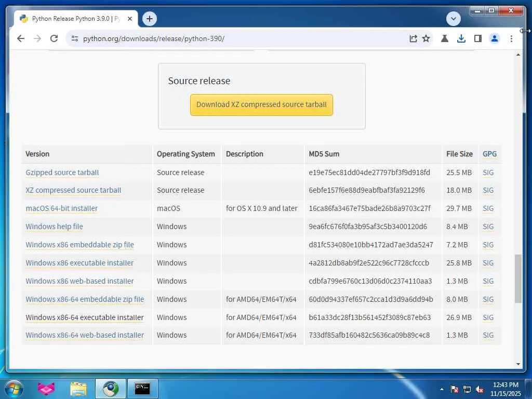Viewport: 532px width, 399px height.
Task: Open the Windows Start menu
Action: (x=14, y=389)
